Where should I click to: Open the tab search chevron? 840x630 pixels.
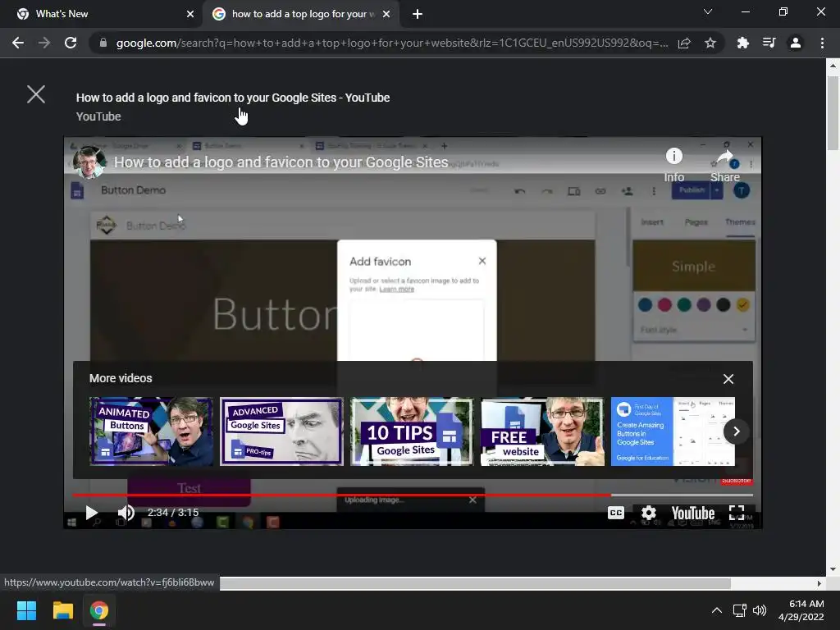708,11
